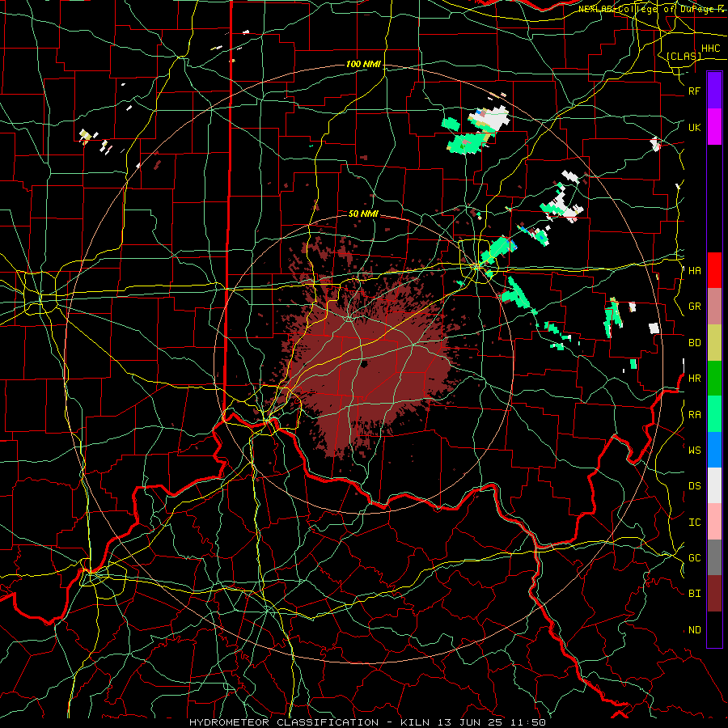The image size is (728, 728).
Task: Click the 100 NMI range ring label
Action: coord(363,64)
